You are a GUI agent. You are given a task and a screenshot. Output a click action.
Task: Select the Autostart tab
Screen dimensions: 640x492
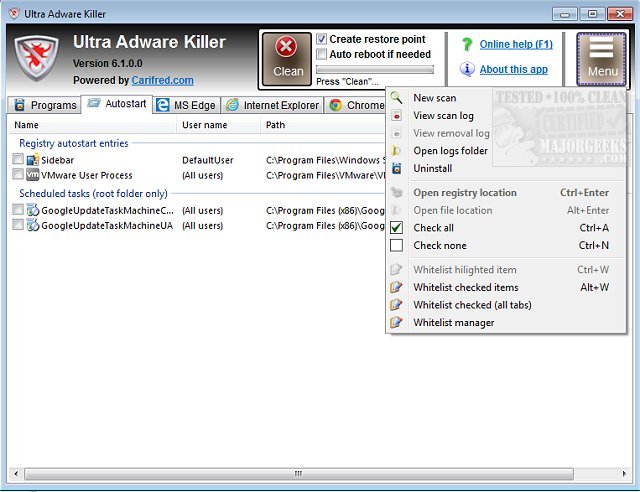[117, 104]
